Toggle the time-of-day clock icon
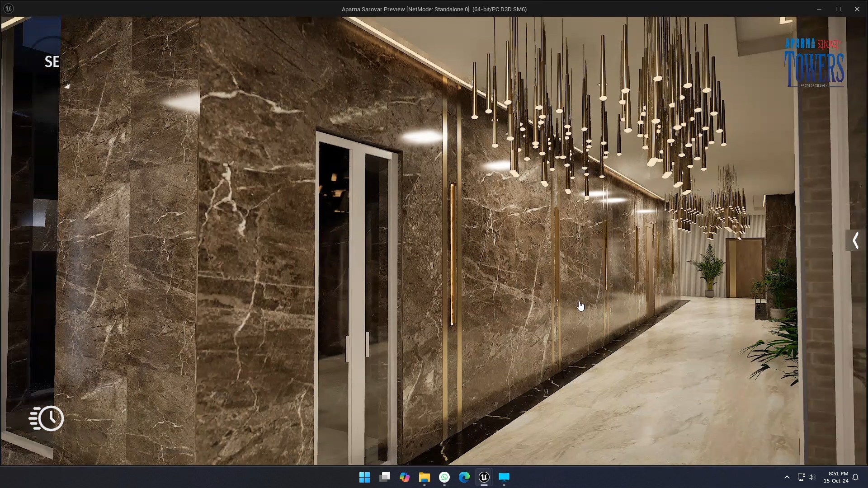 47,418
